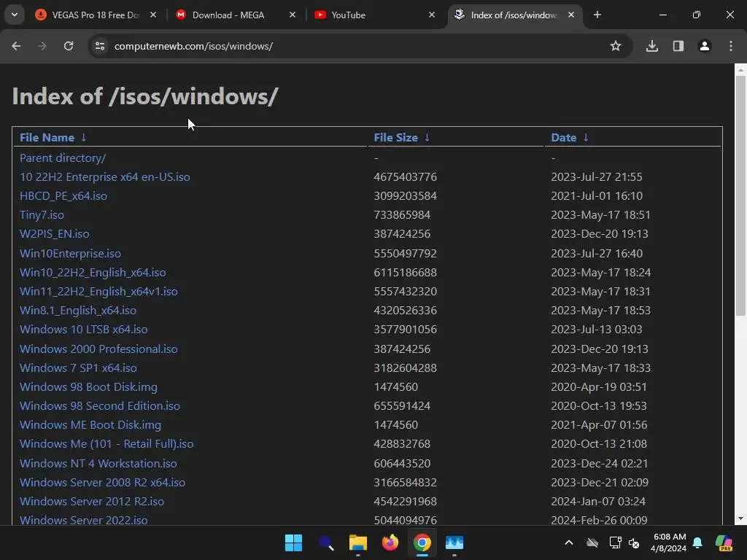Download Windows 98 Second Edition.iso
Viewport: 747px width, 560px height.
pyautogui.click(x=100, y=406)
